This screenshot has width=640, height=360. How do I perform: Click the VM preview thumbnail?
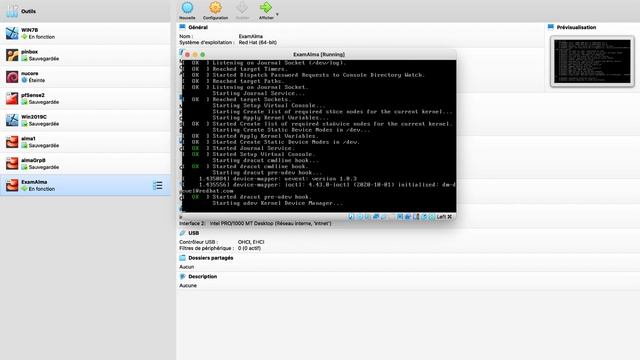point(592,61)
